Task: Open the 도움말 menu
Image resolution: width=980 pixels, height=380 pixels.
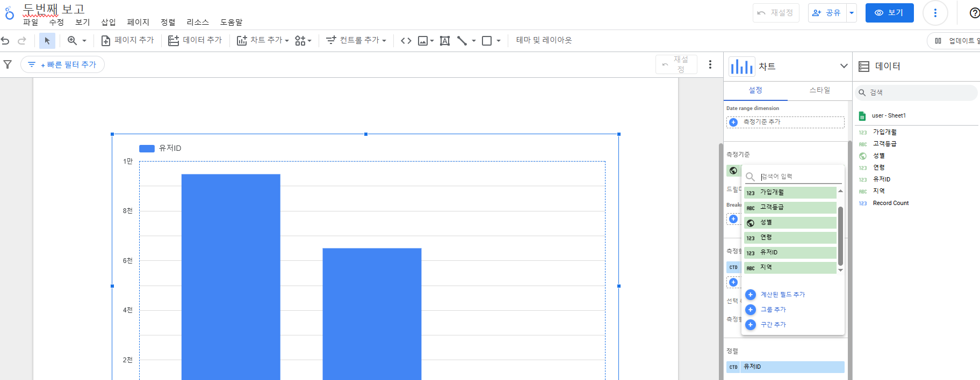Action: [232, 22]
